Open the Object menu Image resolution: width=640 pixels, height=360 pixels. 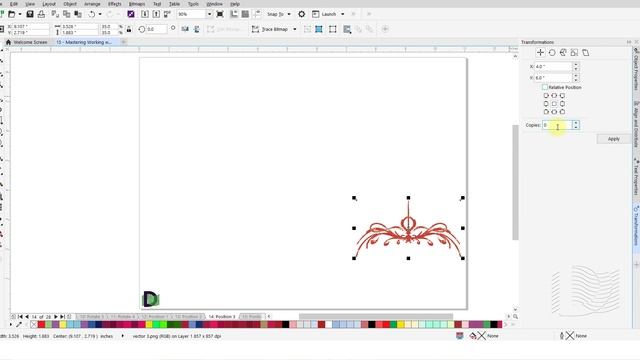[x=70, y=4]
